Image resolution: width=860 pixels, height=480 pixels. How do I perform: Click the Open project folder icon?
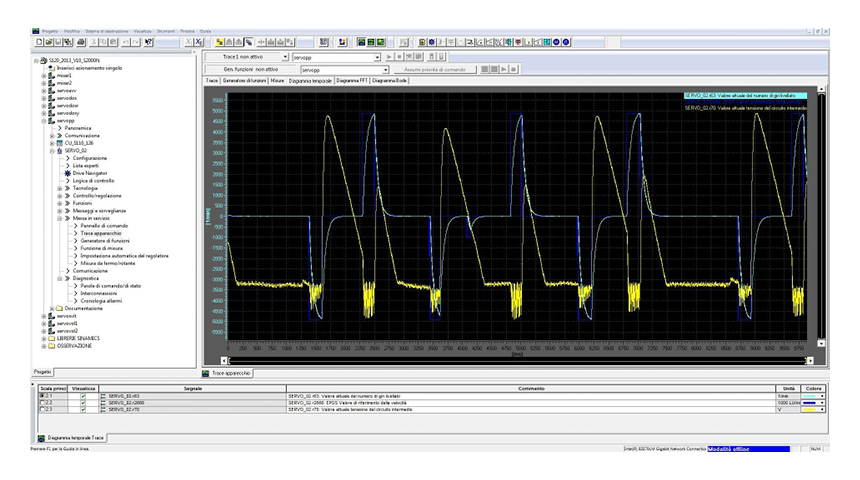(x=49, y=42)
